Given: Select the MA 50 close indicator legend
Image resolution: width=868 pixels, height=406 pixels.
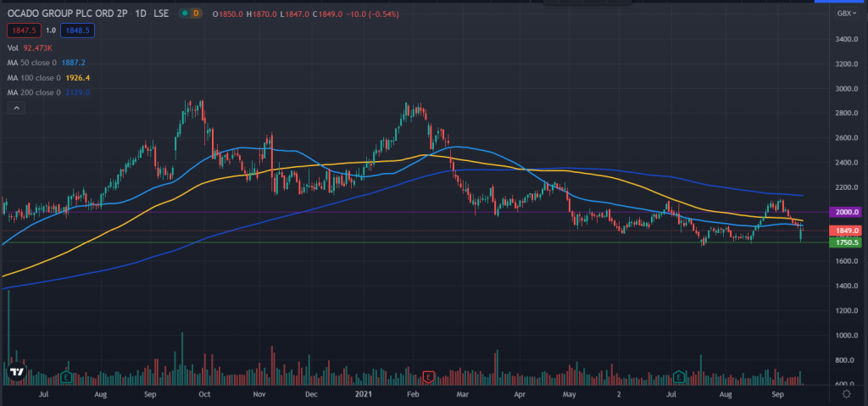Looking at the screenshot, I should pos(47,63).
